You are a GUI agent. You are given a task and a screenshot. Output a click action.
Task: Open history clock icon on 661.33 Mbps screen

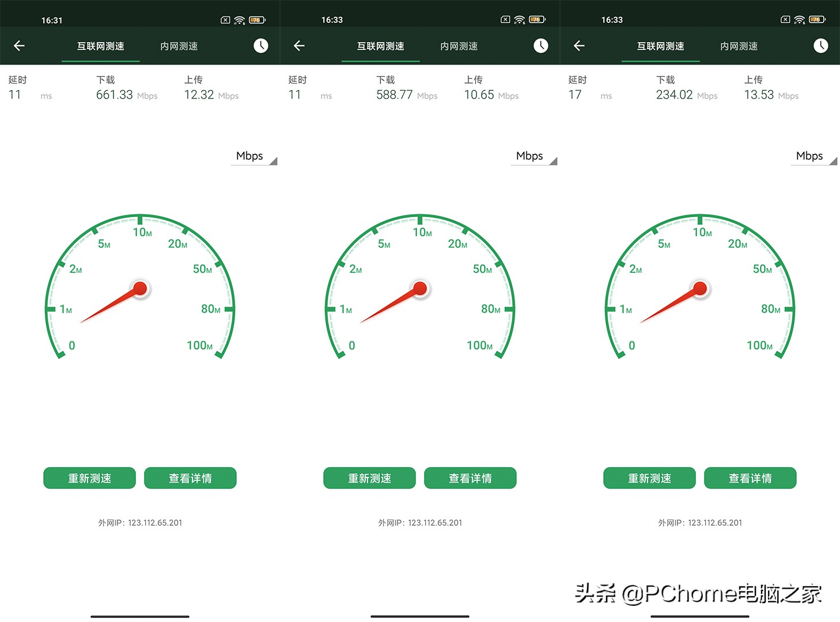click(x=261, y=46)
